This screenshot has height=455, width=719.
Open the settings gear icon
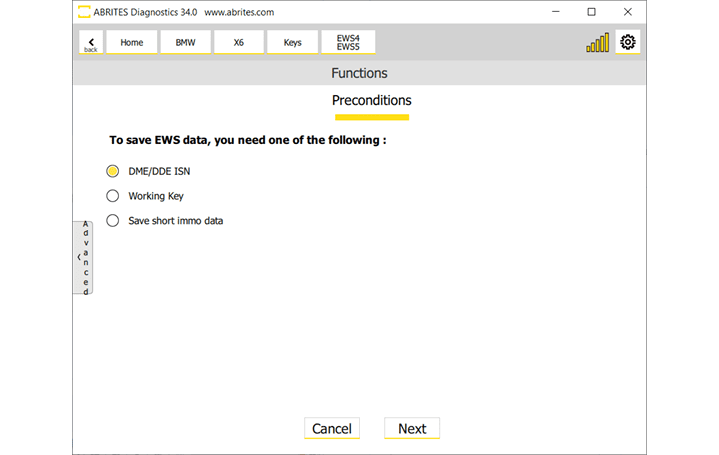pos(628,42)
